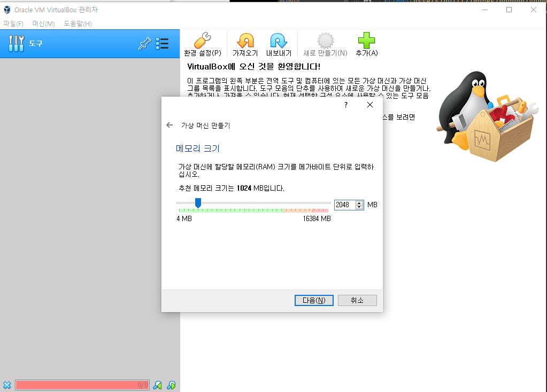Screen dimensions: 547x392
Task: Close the search bar with blue X icon
Action: (7, 385)
